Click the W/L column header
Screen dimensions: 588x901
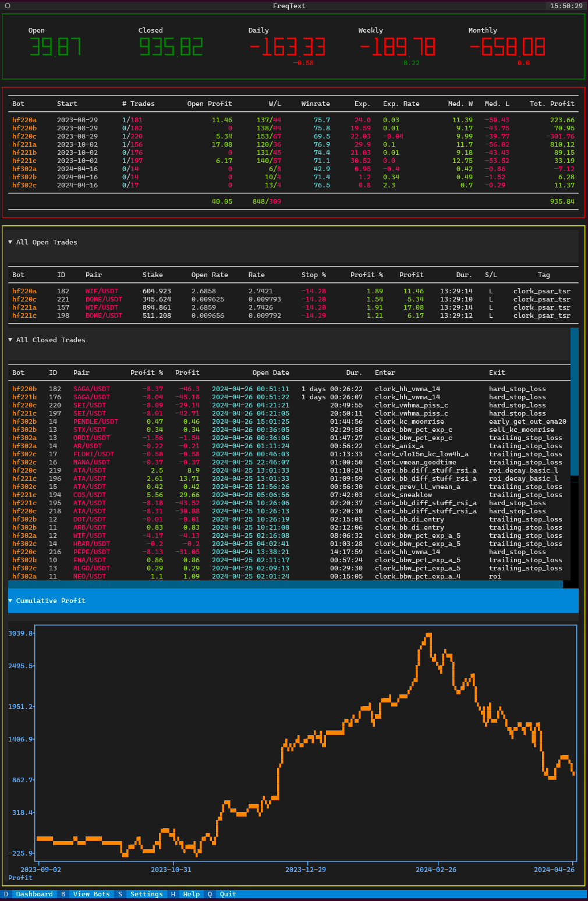[275, 104]
